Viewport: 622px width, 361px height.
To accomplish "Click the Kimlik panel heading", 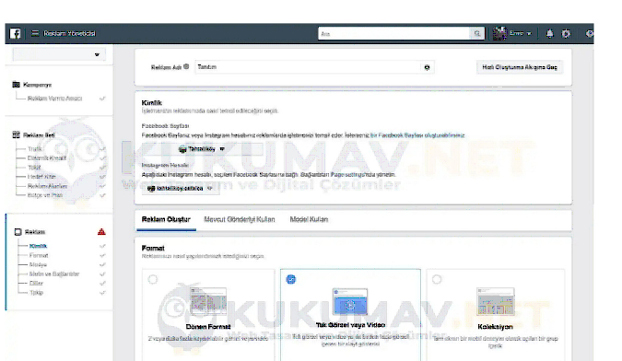I will tap(152, 103).
